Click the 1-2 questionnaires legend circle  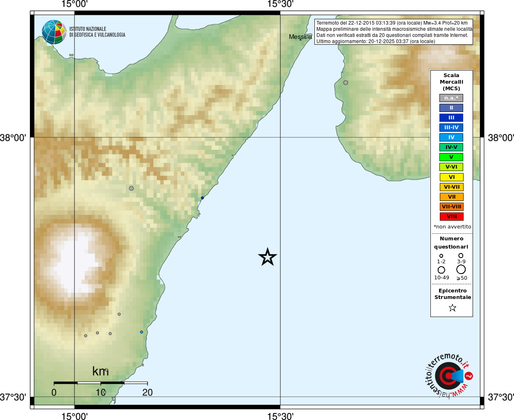(x=441, y=256)
